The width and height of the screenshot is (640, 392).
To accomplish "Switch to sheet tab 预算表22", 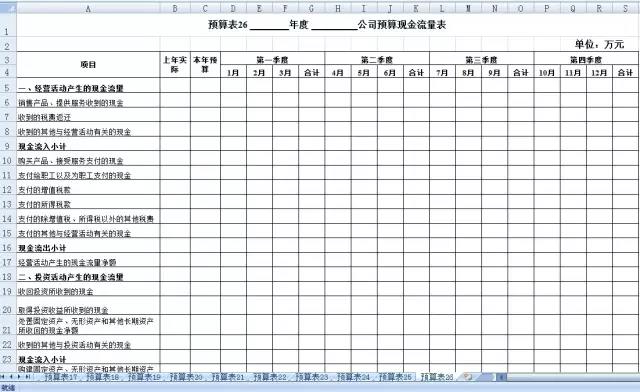I will pos(270,377).
